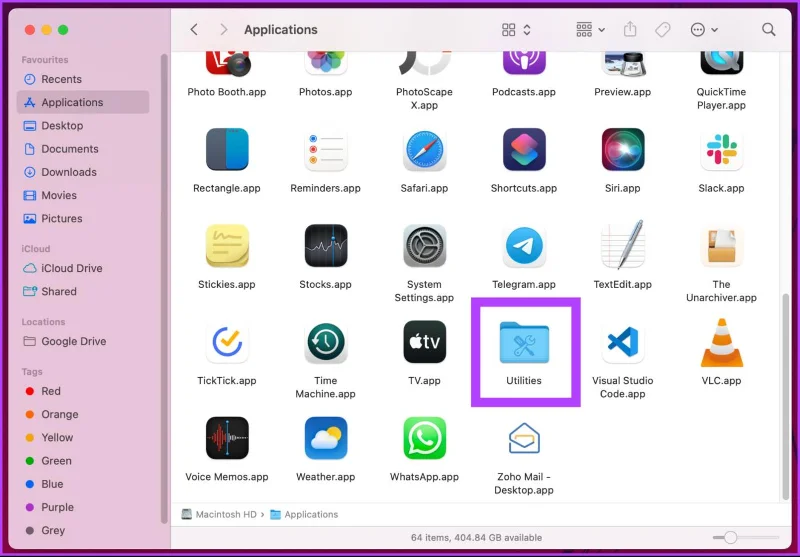Open iCloud Drive in the sidebar
The width and height of the screenshot is (800, 557).
[83, 268]
